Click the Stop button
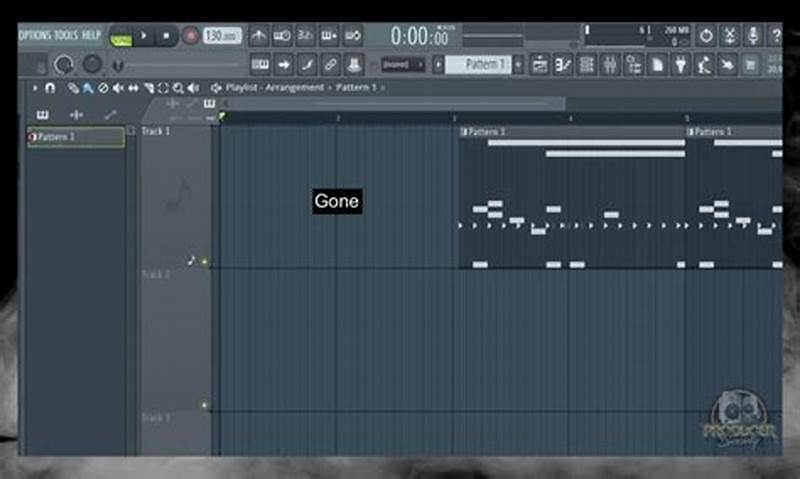This screenshot has width=800, height=479. coord(166,36)
